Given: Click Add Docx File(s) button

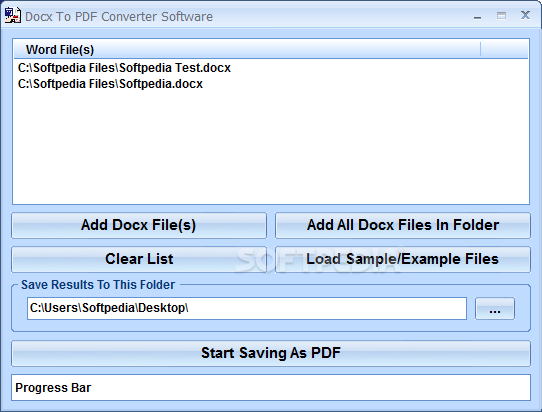Looking at the screenshot, I should point(139,225).
